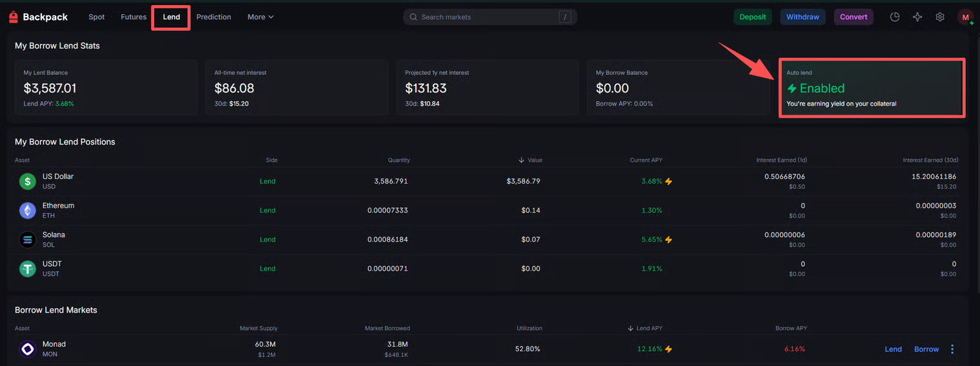Click the Backpack logo icon
Image resolution: width=980 pixels, height=366 pixels.
coord(14,17)
